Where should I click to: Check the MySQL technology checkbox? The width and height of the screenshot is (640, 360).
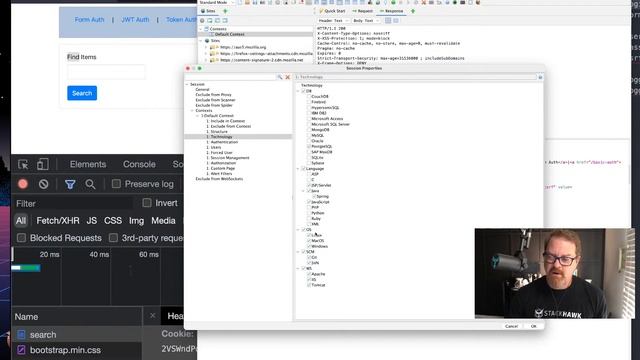click(x=309, y=135)
